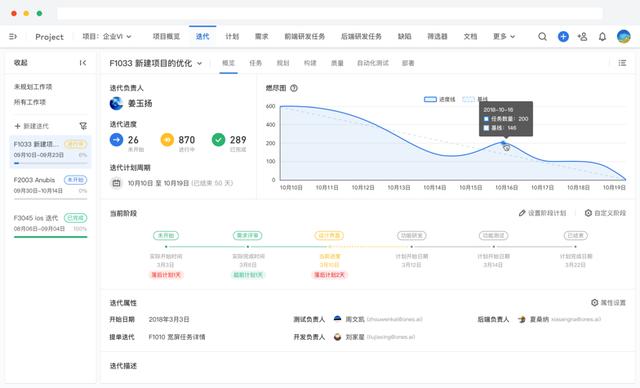Click the blue plus create button
Image resolution: width=640 pixels, height=388 pixels.
[x=563, y=37]
